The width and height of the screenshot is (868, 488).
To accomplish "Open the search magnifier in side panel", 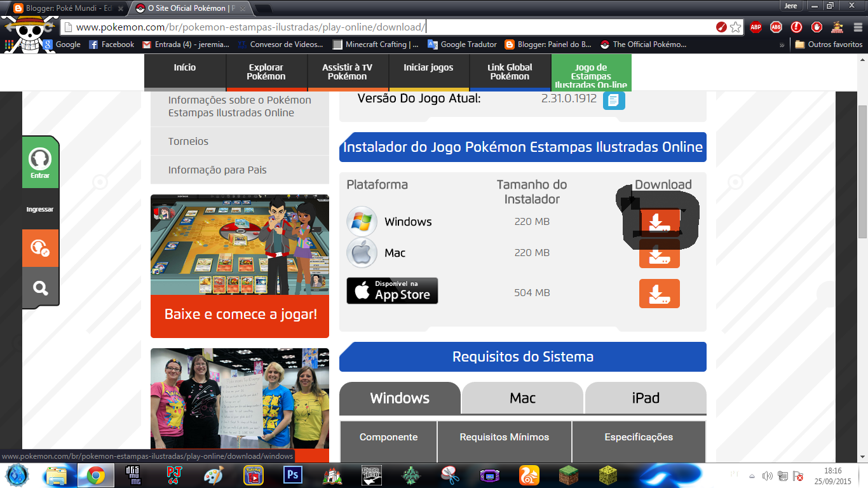I will tap(41, 288).
